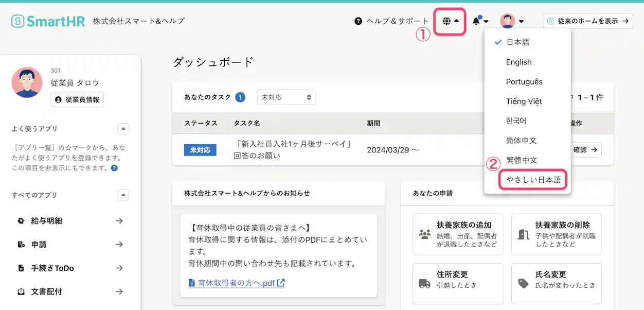Open the 育休取得者の方へ.pdf link

coord(235,283)
